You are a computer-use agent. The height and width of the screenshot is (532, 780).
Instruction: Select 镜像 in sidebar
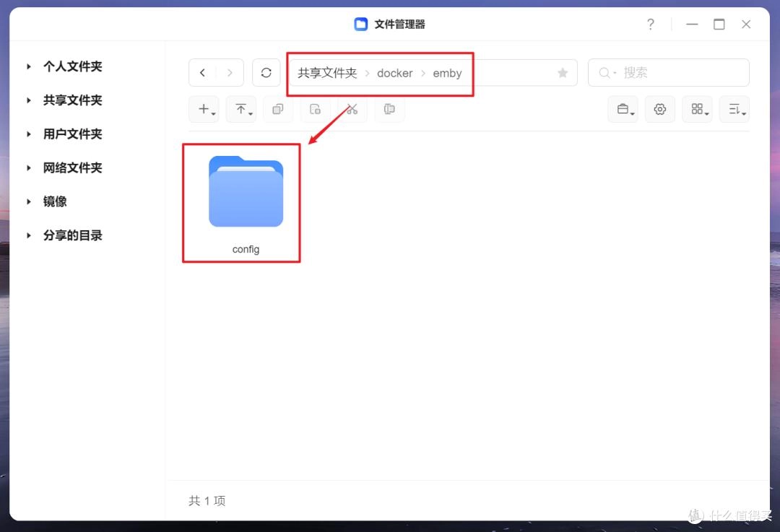pos(55,201)
